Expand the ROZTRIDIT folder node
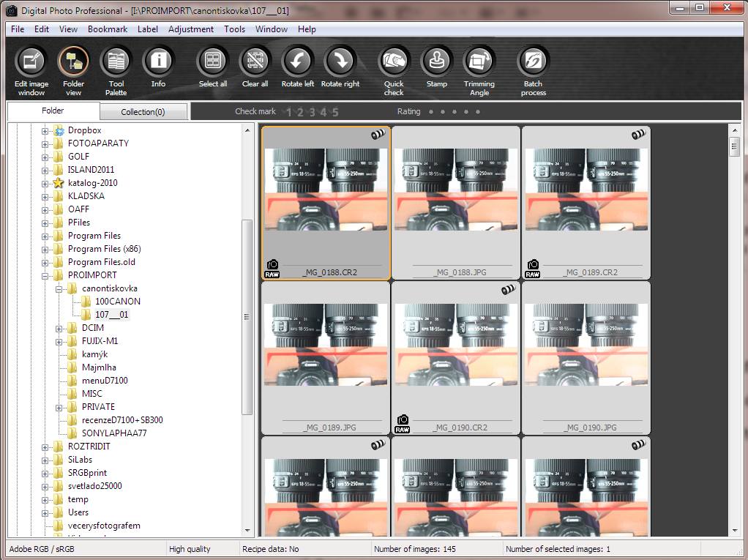 coord(45,447)
